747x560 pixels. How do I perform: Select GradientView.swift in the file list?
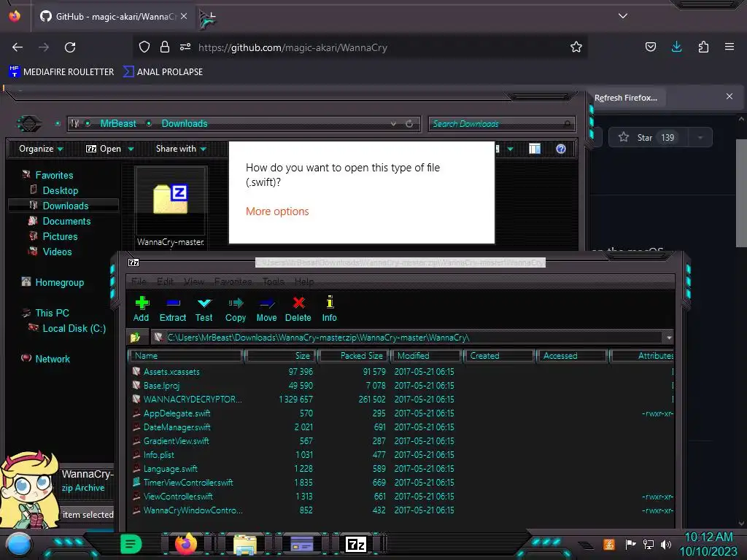point(177,440)
